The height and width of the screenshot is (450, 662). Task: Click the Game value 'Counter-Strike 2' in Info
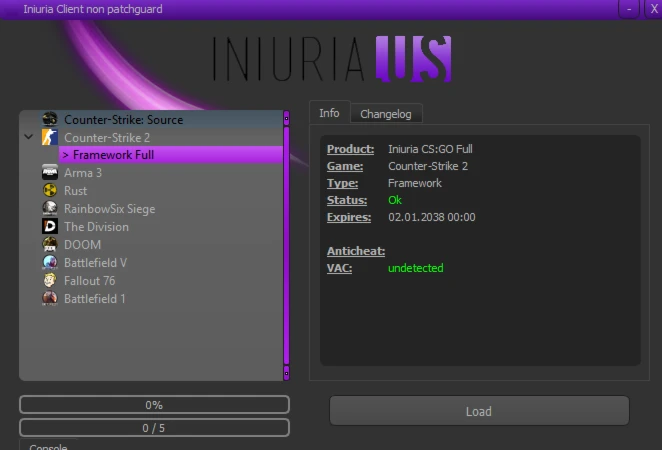point(428,166)
